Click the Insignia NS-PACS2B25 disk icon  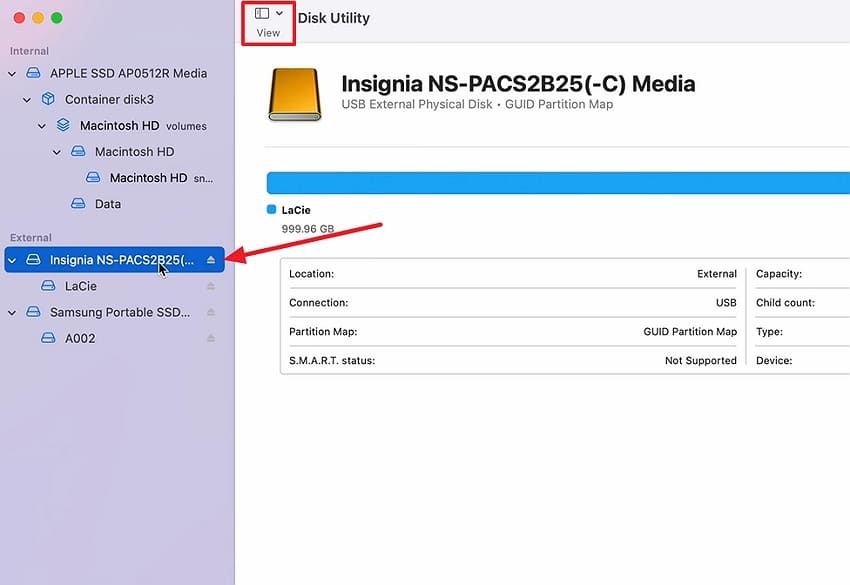point(33,260)
